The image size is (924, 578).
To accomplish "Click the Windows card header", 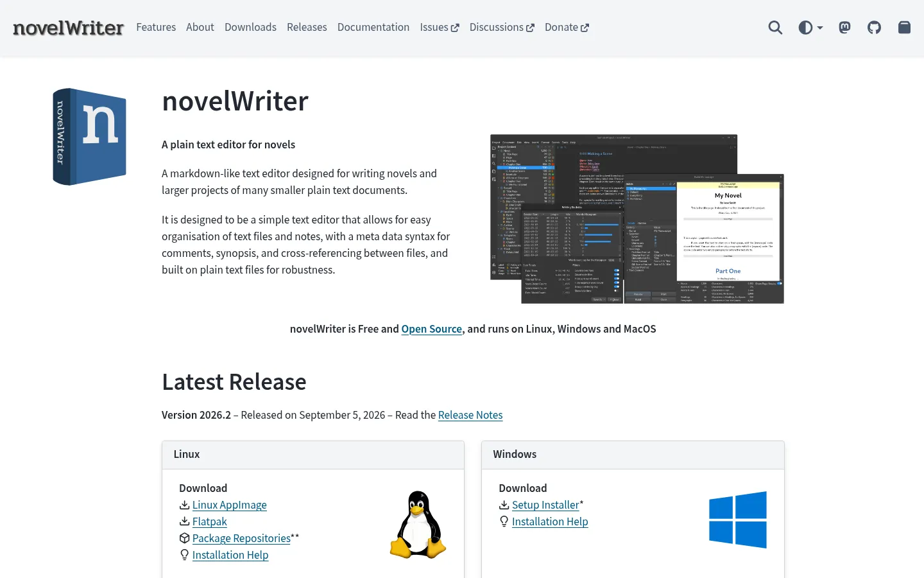I will pos(633,455).
